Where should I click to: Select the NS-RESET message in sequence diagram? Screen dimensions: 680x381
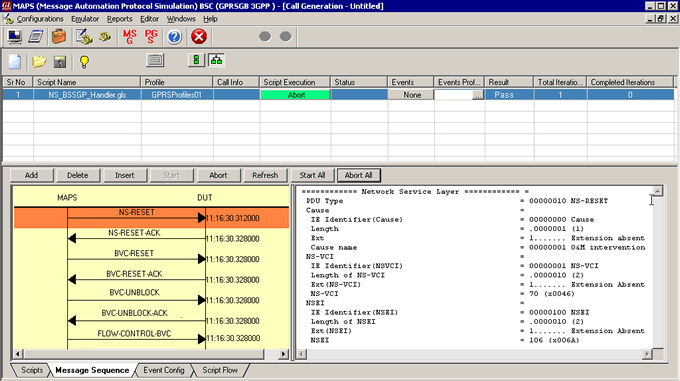click(x=151, y=218)
